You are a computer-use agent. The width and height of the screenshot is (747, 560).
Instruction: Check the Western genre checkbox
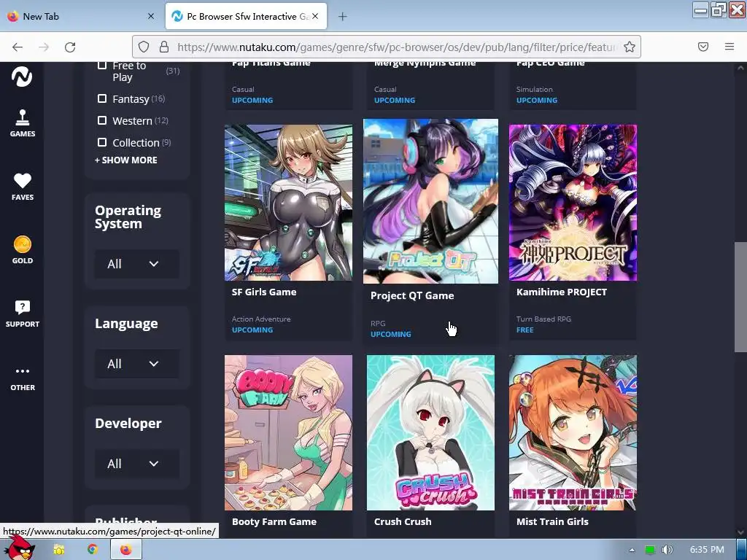(102, 120)
